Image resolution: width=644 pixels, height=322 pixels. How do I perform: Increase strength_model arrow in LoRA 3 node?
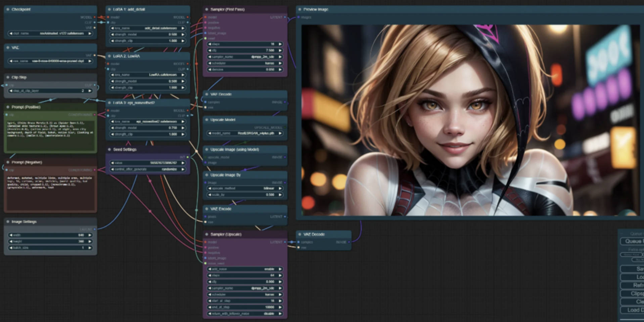coord(183,128)
